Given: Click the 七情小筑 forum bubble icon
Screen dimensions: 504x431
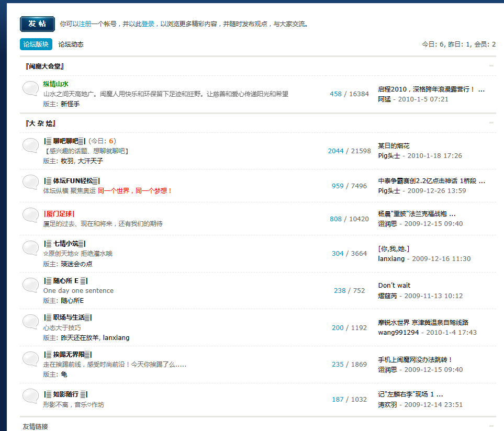Looking at the screenshot, I should (x=30, y=248).
